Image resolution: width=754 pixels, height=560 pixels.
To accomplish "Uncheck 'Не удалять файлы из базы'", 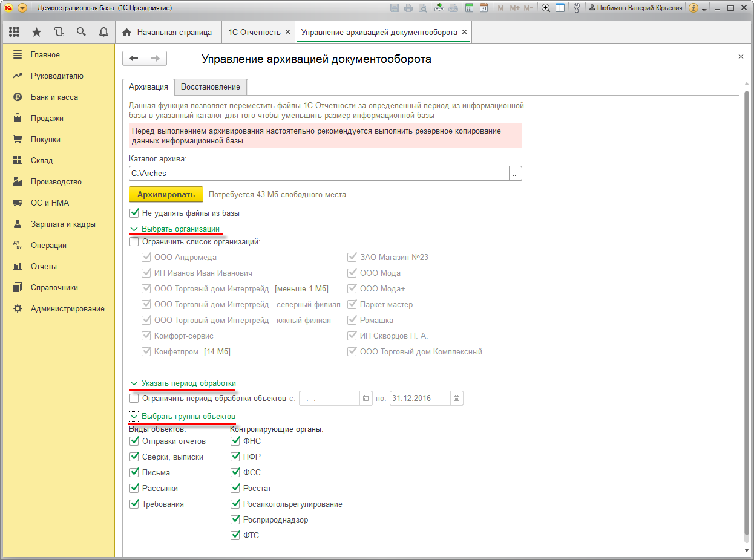I will [134, 213].
